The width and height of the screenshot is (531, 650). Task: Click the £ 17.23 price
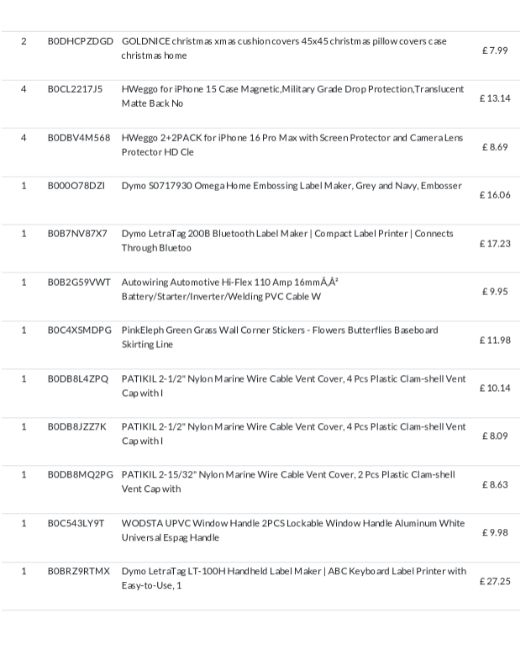click(x=495, y=244)
